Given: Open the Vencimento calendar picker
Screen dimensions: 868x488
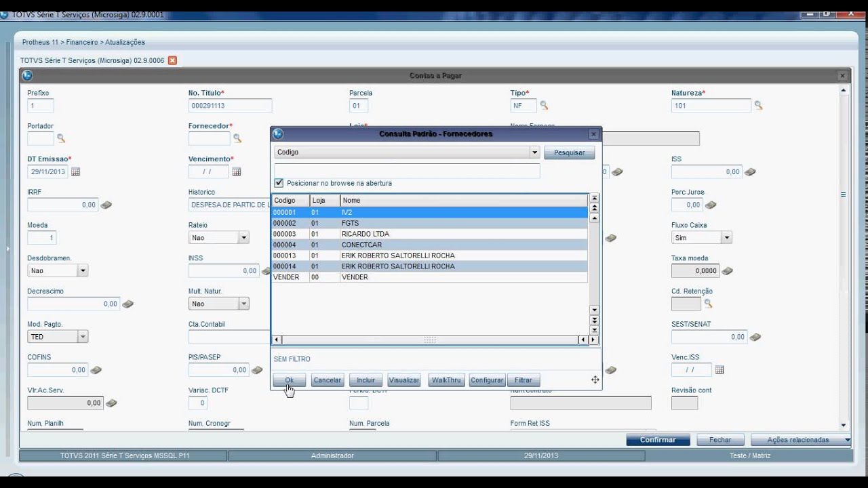Looking at the screenshot, I should (237, 171).
